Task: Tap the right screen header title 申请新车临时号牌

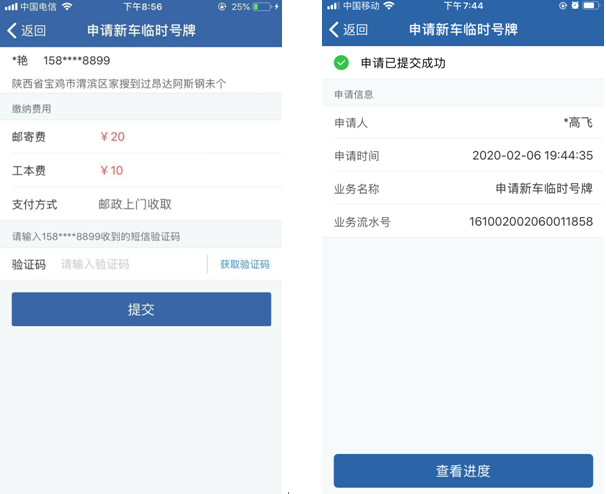Action: coord(463,29)
